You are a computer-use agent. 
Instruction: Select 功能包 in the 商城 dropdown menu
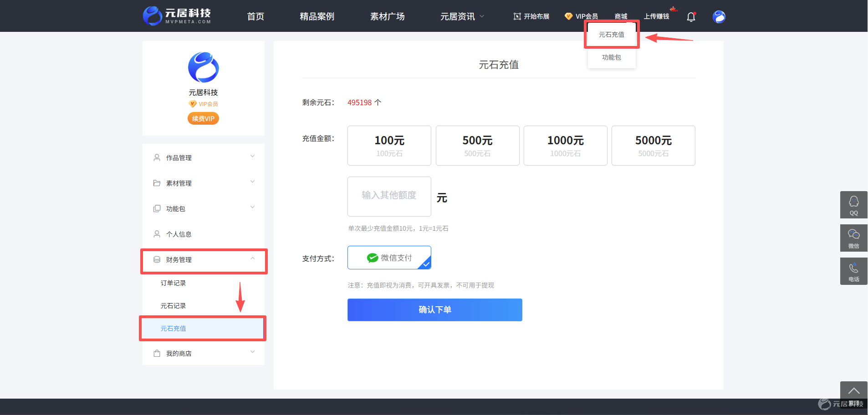[612, 57]
